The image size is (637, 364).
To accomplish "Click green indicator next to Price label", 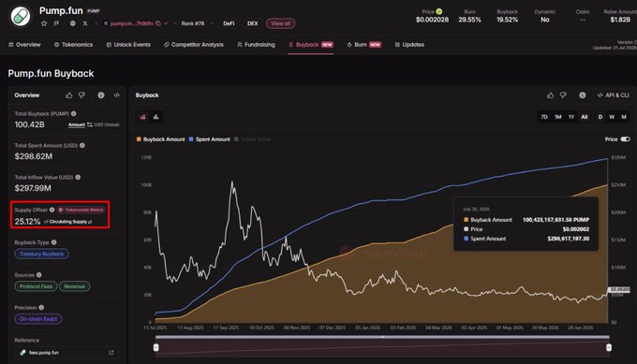I will pyautogui.click(x=439, y=11).
